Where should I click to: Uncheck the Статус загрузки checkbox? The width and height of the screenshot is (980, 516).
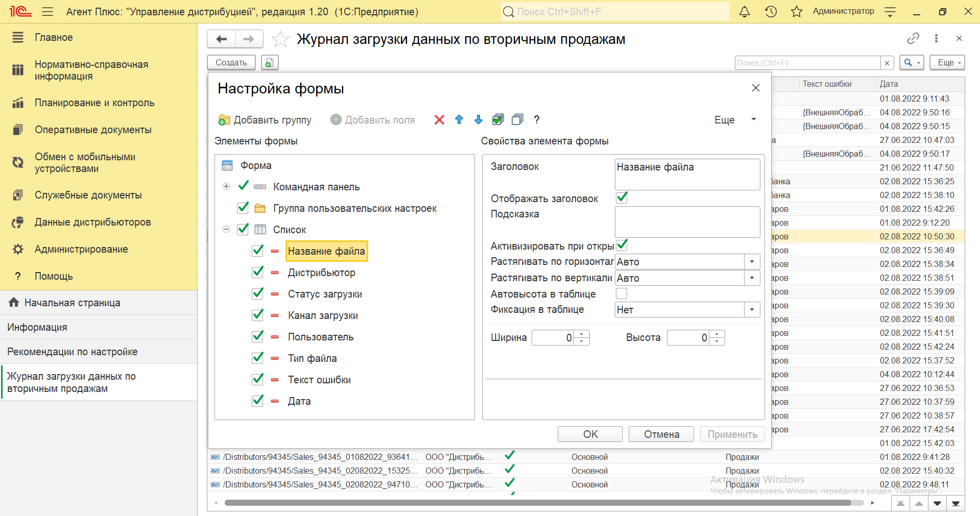[258, 293]
